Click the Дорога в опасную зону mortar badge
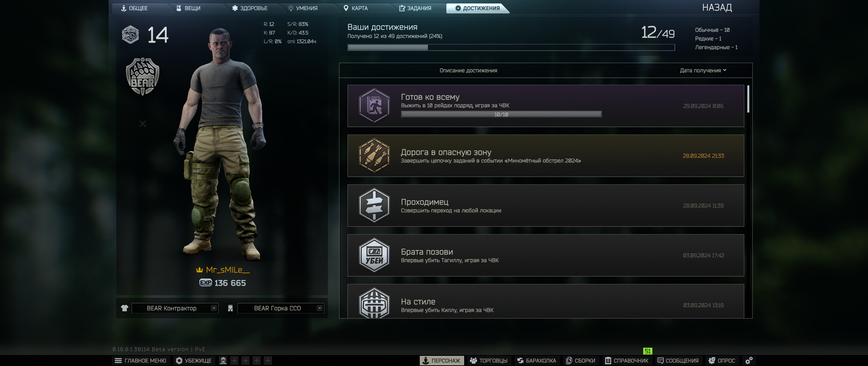This screenshot has height=366, width=868. pyautogui.click(x=374, y=156)
